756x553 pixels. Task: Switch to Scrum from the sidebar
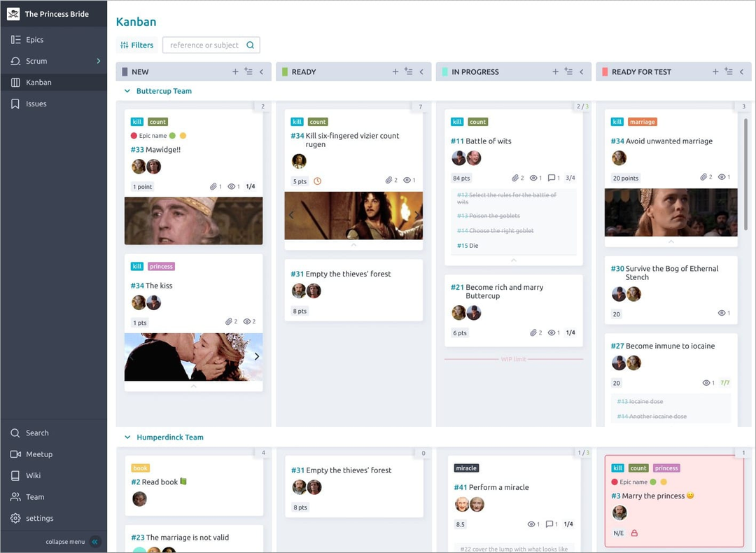(37, 61)
